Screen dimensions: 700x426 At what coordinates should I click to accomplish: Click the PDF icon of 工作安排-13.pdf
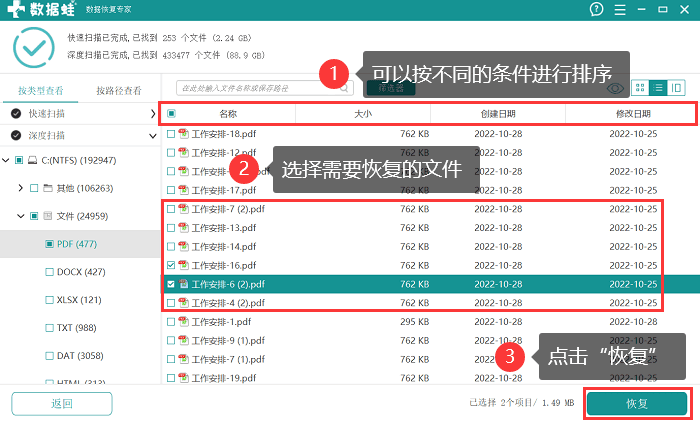183,228
